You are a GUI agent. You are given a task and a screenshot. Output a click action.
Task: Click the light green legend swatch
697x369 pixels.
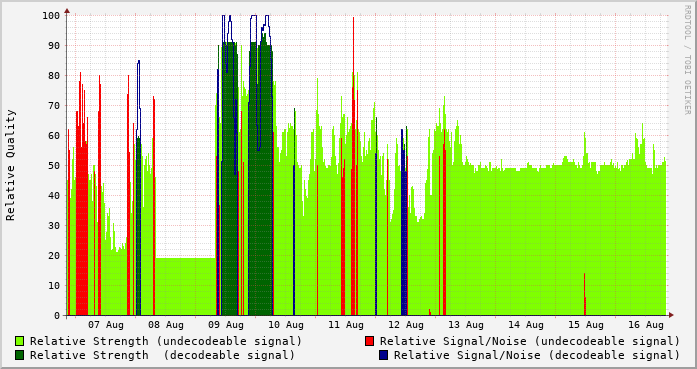point(20,341)
